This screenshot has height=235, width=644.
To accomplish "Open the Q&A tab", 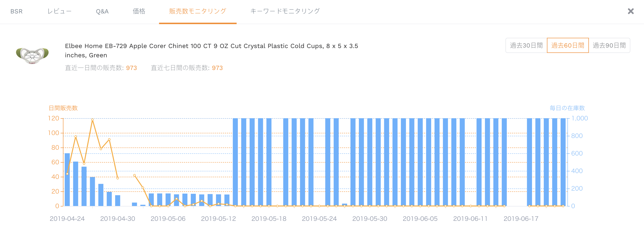I will 102,11.
